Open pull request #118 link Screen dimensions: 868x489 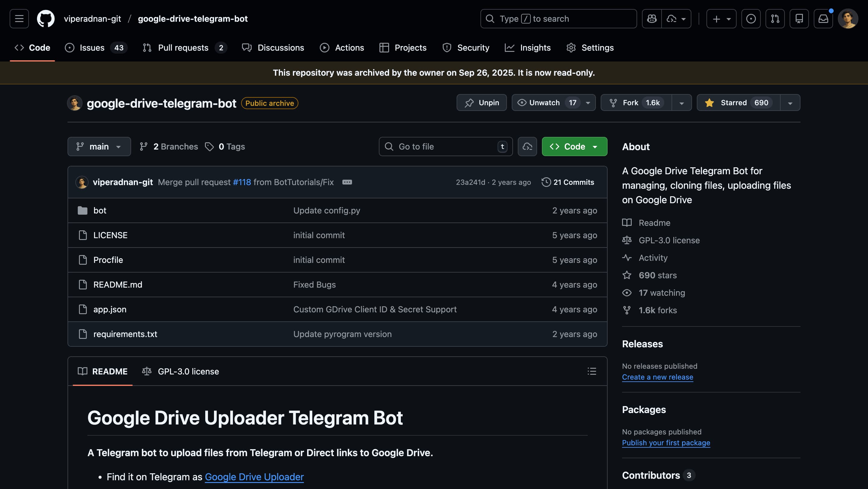click(x=242, y=182)
